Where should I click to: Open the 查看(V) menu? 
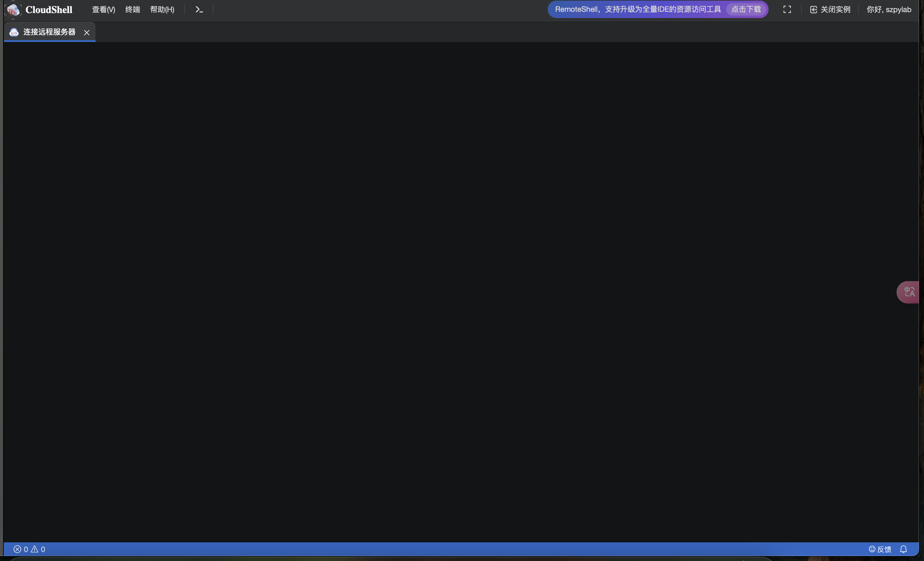pos(104,10)
